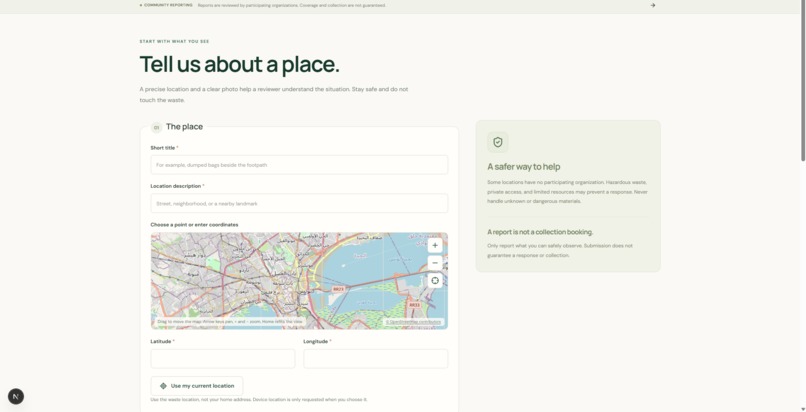The height and width of the screenshot is (412, 806).
Task: Click into the Longitude field
Action: pos(376,359)
